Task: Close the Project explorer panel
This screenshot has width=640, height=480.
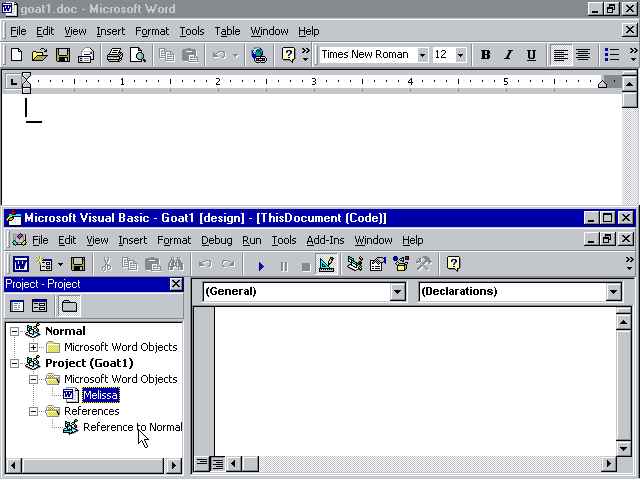Action: 176,284
